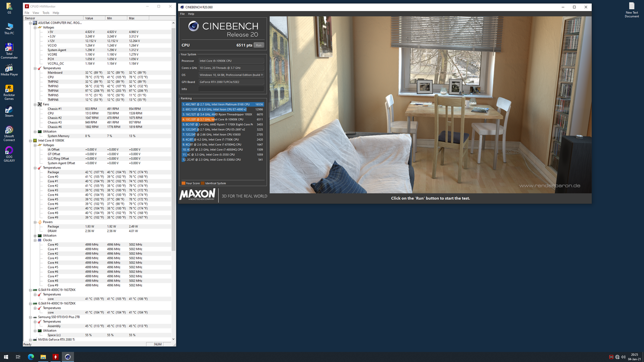
Task: Select the Space (c:) utilization row
Action: tap(98, 335)
